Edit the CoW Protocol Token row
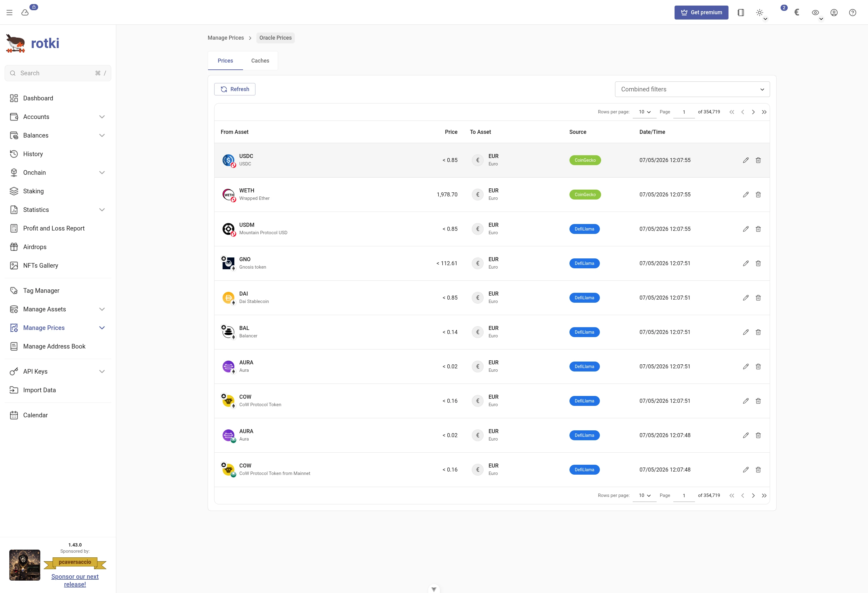The width and height of the screenshot is (868, 593). (746, 401)
